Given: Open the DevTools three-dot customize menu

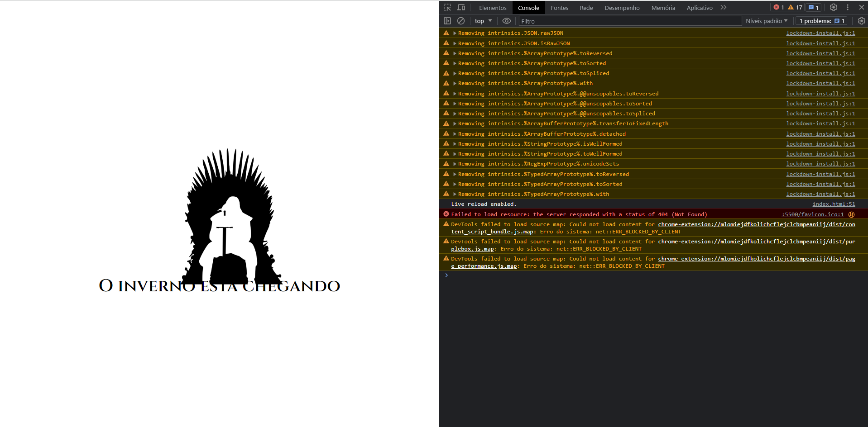Looking at the screenshot, I should coord(848,7).
